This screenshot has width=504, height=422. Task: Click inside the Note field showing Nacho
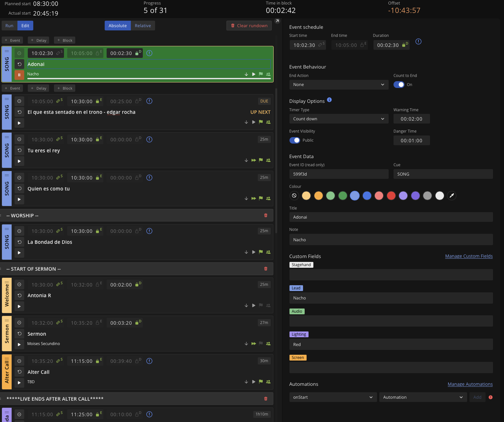click(x=391, y=239)
